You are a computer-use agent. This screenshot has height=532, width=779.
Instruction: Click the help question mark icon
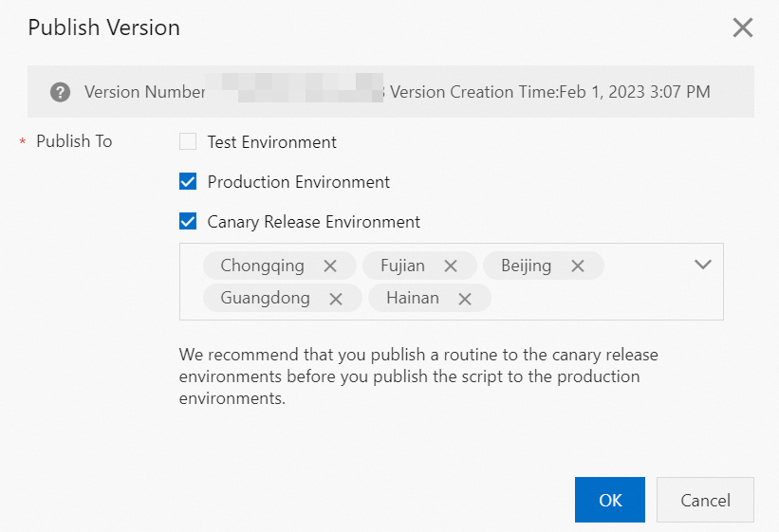coord(61,92)
